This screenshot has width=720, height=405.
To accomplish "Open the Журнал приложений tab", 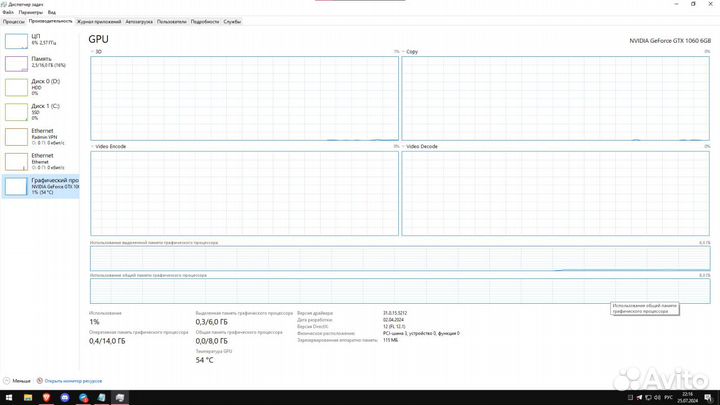I will (99, 22).
